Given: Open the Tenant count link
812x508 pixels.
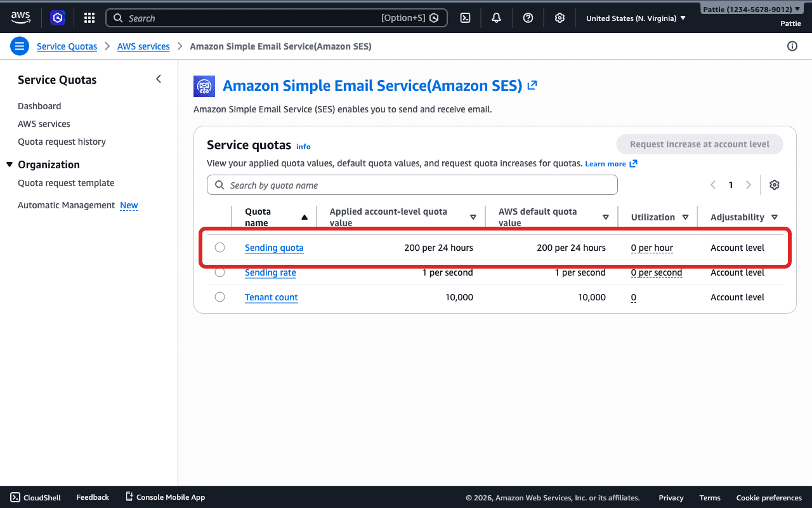Looking at the screenshot, I should (272, 297).
